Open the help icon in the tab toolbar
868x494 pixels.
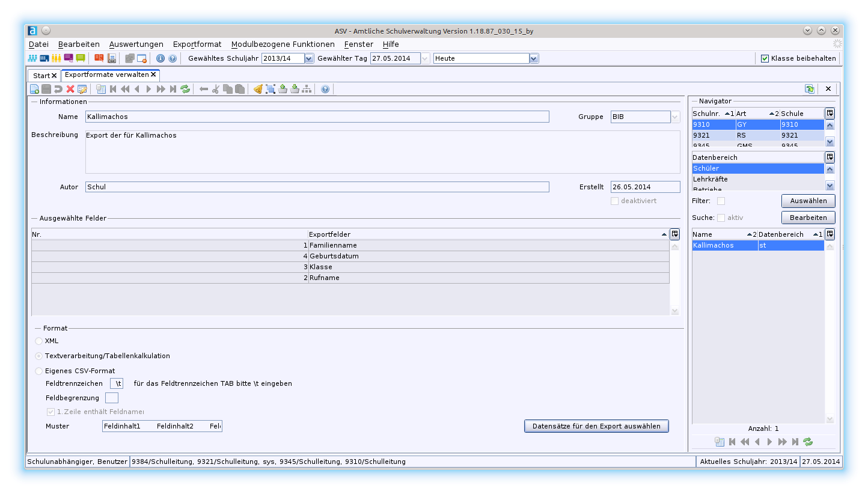(325, 89)
